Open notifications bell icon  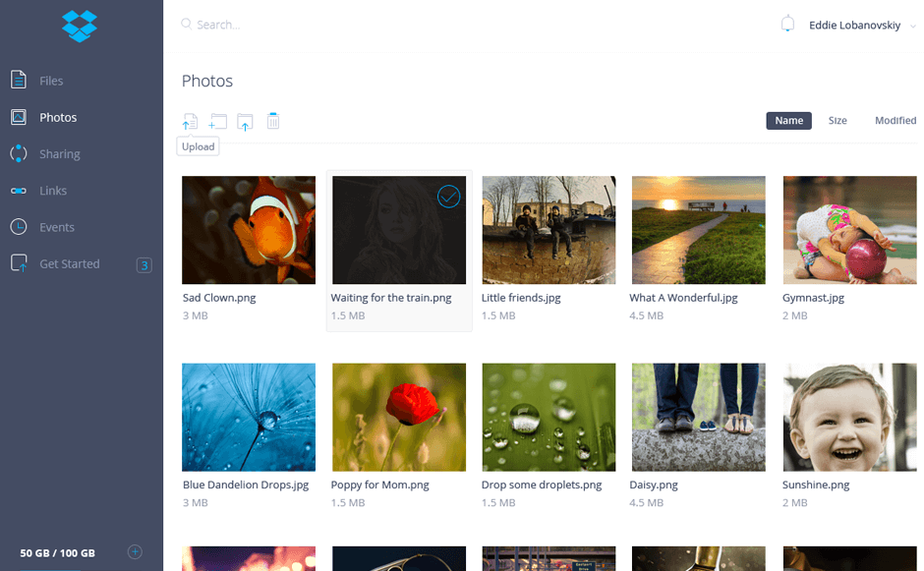[x=787, y=25]
